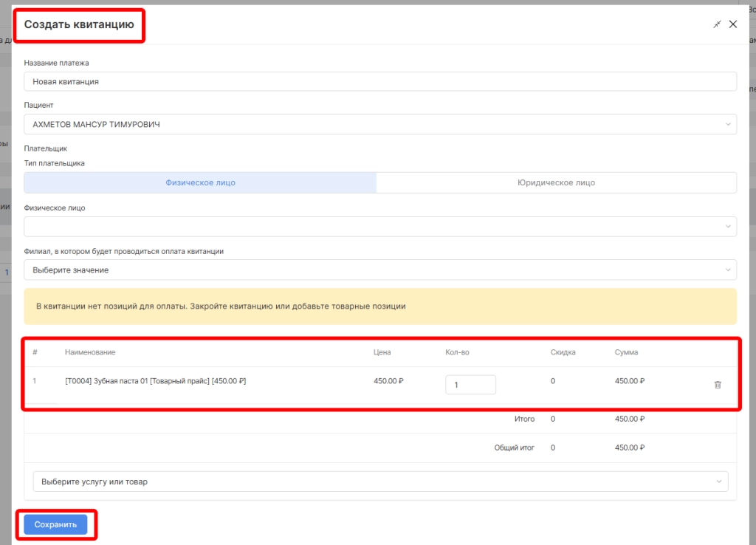Click the Наименование column header

[90, 352]
